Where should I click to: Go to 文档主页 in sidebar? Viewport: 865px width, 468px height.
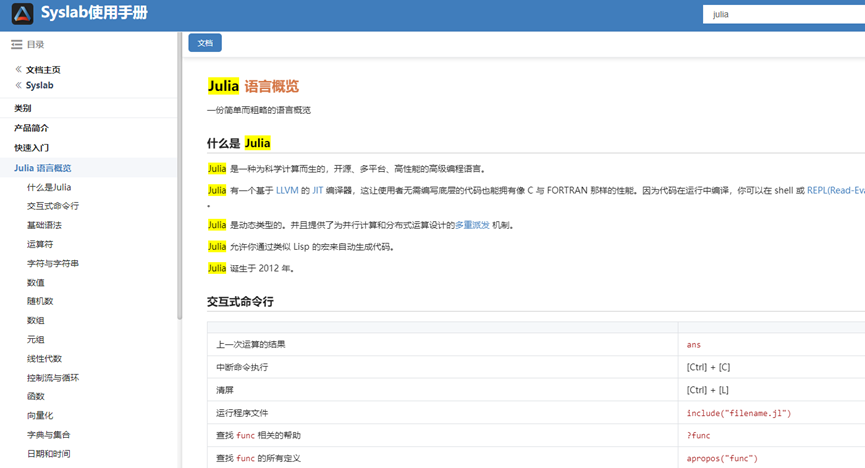coord(43,70)
